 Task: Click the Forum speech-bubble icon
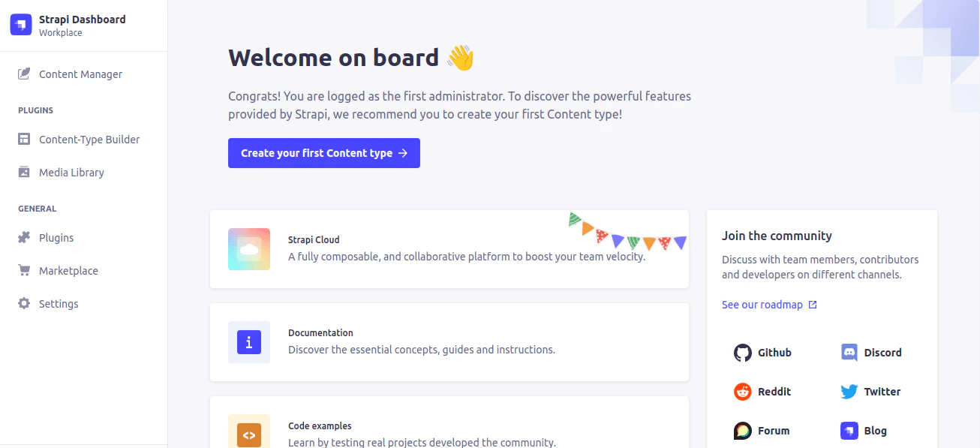(x=742, y=430)
